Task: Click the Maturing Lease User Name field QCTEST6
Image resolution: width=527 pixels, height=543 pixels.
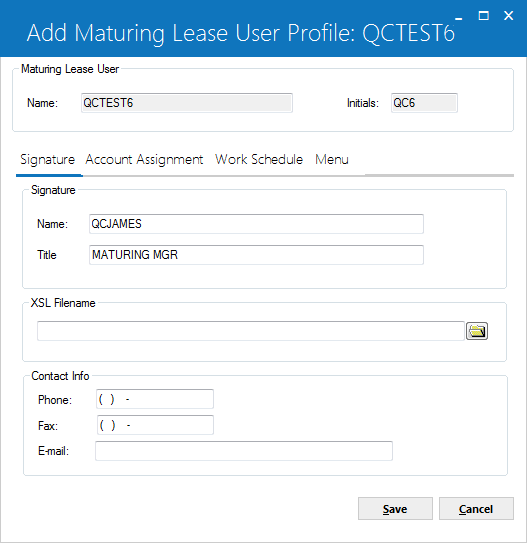Action: [187, 103]
